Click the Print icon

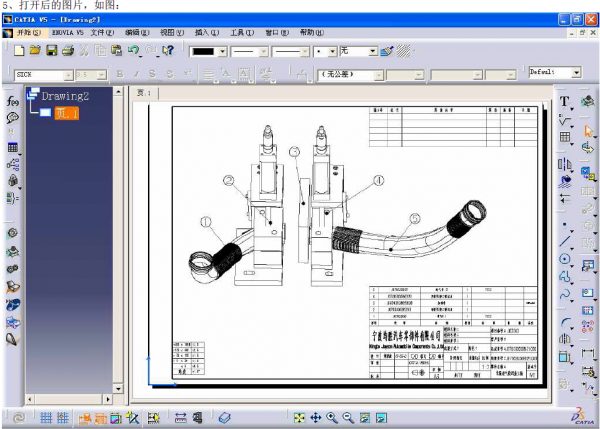point(67,50)
